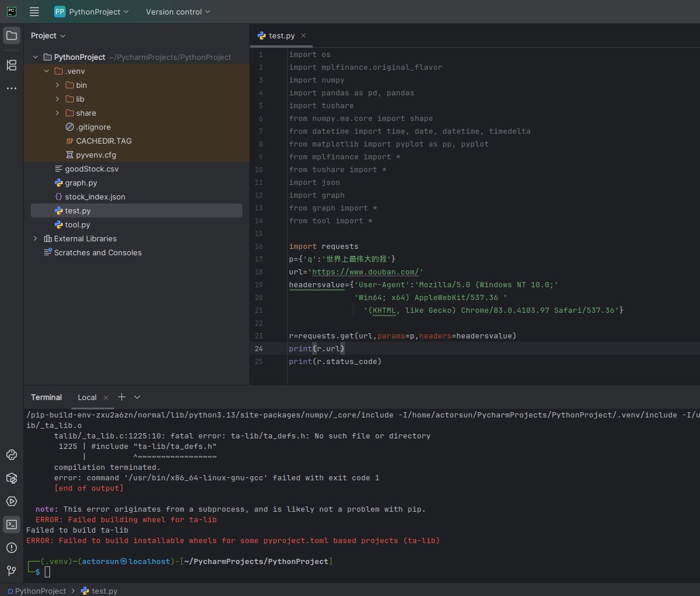Expand the External Libraries node

coord(35,238)
